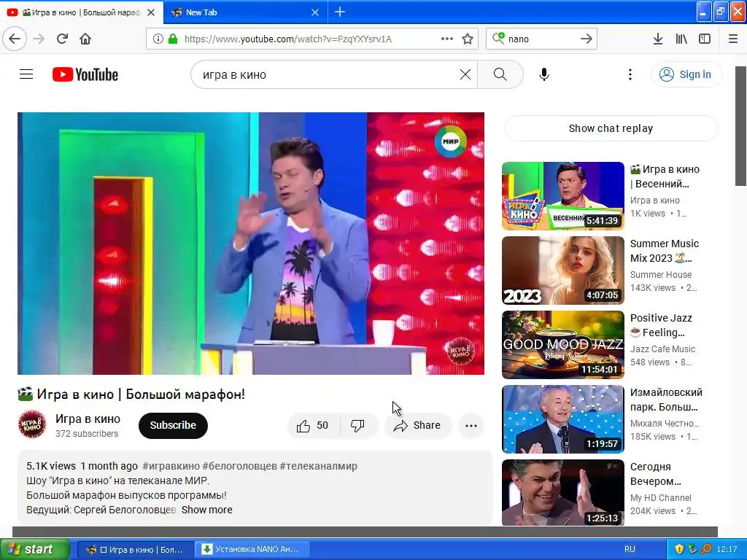The width and height of the screenshot is (747, 560).
Task: Open Positive Jazz Feeling video title
Action: click(x=661, y=324)
